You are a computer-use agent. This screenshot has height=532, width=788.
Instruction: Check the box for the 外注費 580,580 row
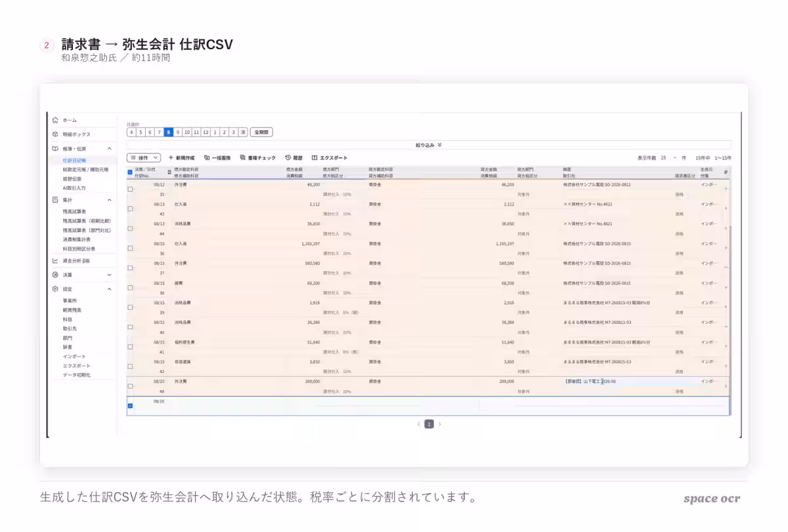tap(130, 268)
